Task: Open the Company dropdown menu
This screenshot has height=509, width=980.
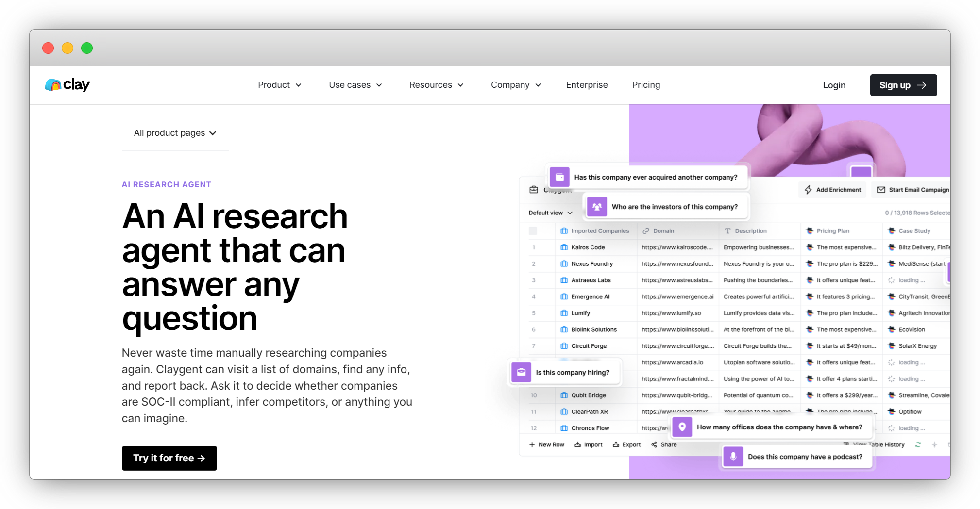Action: tap(516, 85)
